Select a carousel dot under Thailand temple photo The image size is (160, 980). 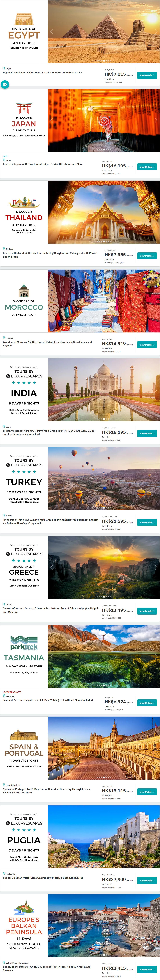click(104, 241)
